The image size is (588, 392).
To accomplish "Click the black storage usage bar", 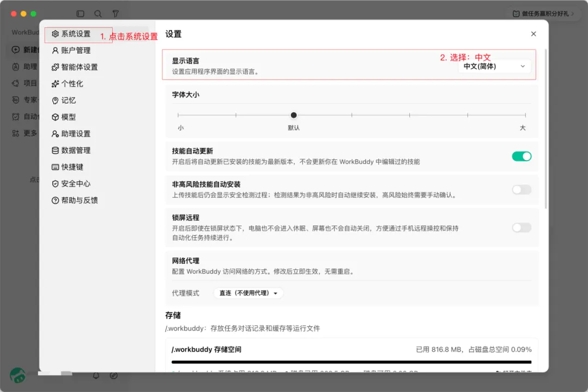I will 351,362.
